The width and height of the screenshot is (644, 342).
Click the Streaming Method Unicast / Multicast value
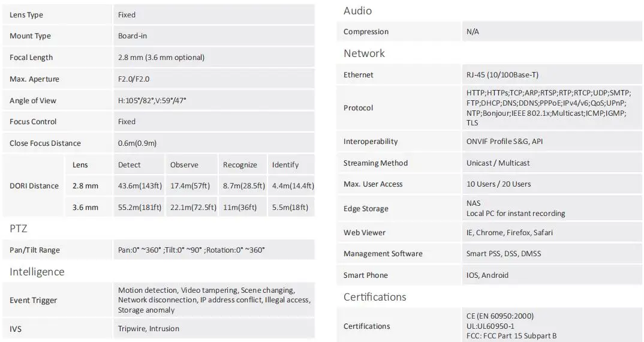[x=498, y=163]
